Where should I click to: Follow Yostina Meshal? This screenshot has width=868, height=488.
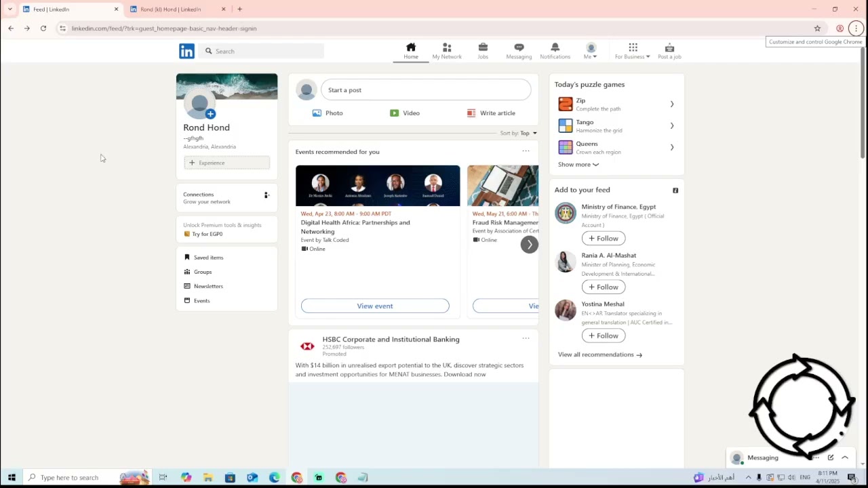pos(604,336)
